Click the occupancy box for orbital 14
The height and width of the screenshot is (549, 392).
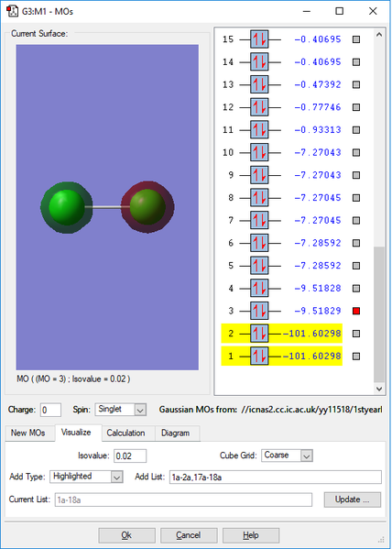pyautogui.click(x=259, y=62)
